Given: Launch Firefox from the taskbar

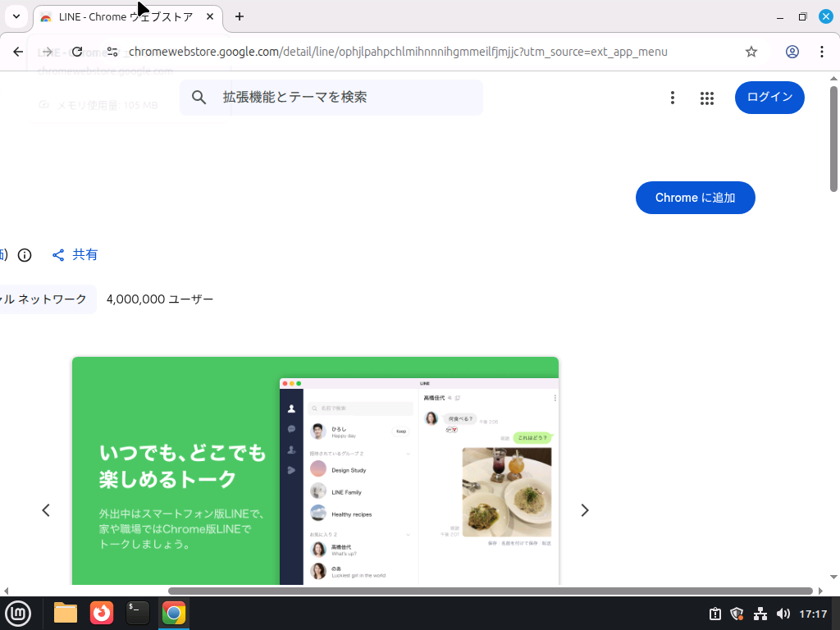Looking at the screenshot, I should click(101, 613).
